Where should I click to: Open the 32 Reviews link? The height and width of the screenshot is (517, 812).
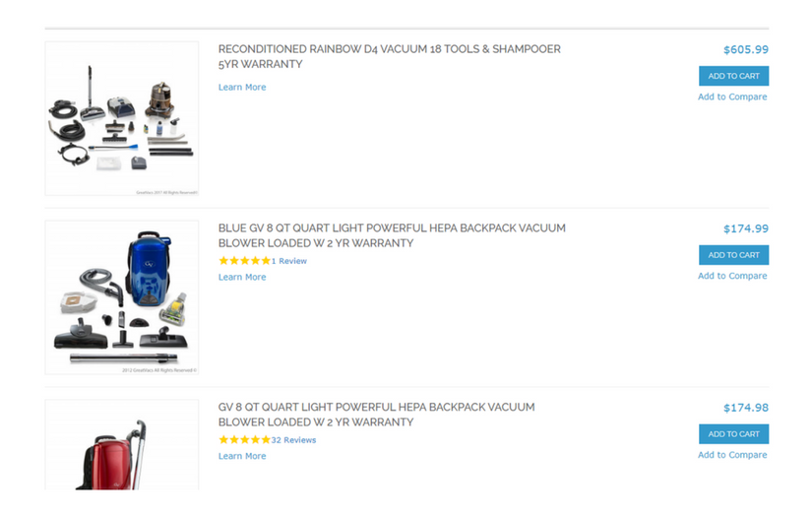point(293,440)
